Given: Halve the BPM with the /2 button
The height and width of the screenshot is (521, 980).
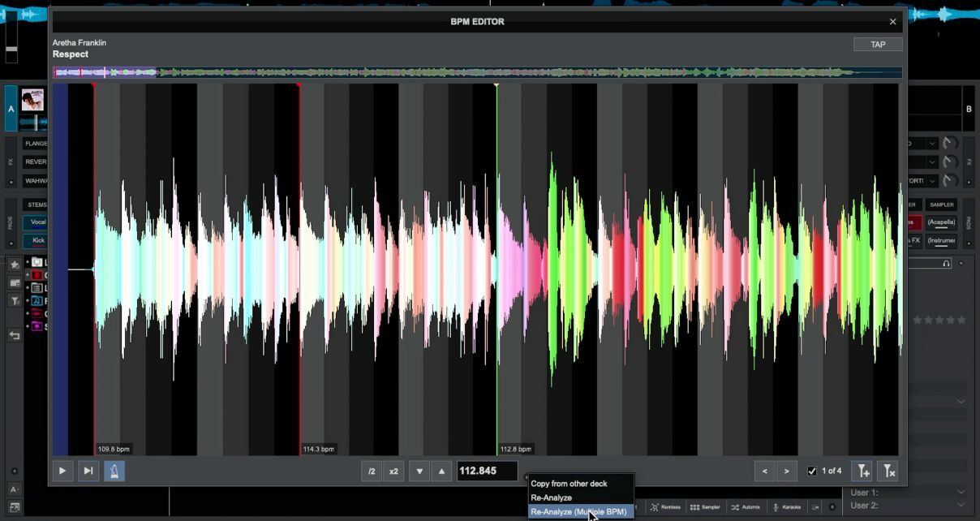Looking at the screenshot, I should click(372, 471).
